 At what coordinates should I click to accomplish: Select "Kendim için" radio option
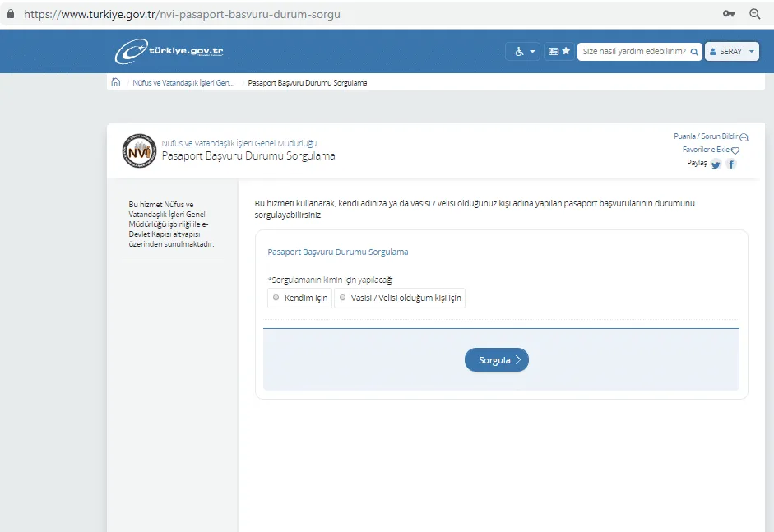tap(299, 298)
